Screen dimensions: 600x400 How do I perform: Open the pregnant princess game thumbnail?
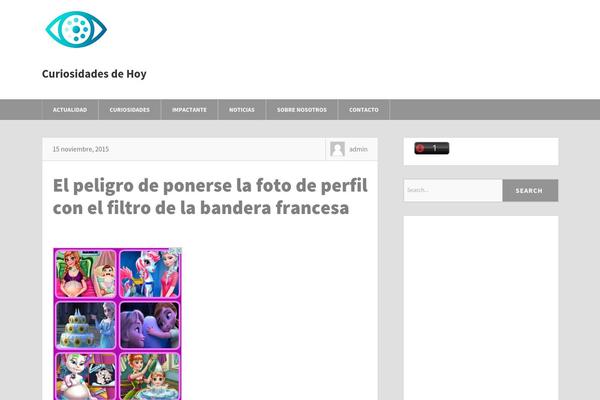(86, 274)
